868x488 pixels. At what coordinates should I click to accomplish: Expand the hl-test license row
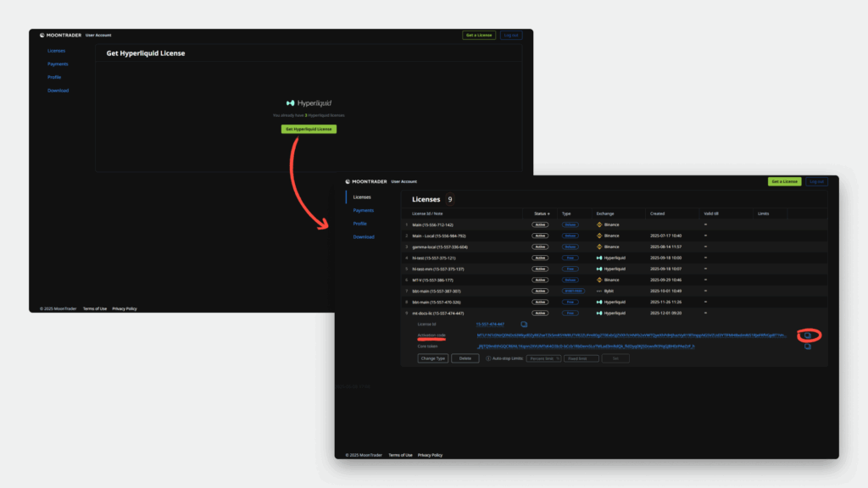[x=434, y=258]
